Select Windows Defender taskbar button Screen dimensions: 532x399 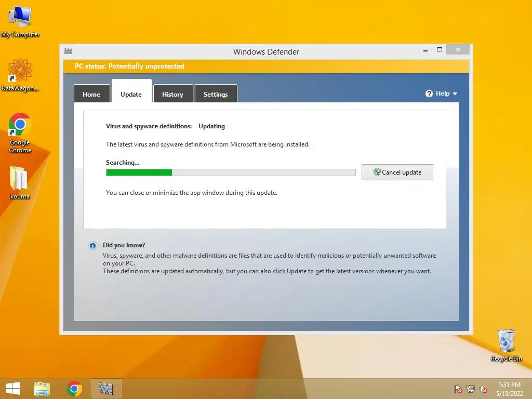[x=106, y=389]
